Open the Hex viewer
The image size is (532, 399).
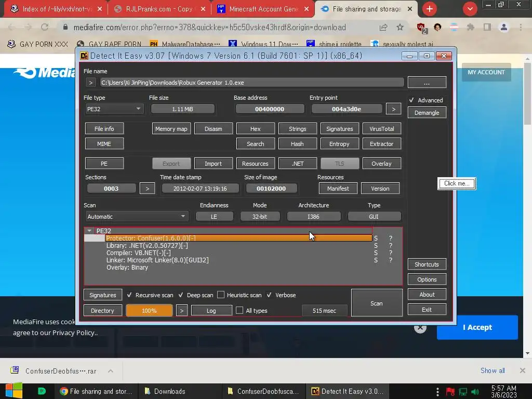tap(256, 129)
